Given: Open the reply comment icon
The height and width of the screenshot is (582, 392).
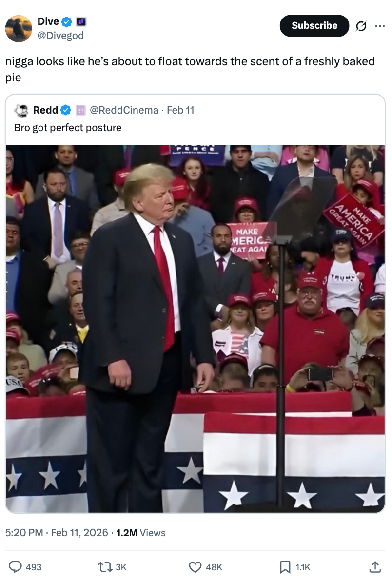Looking at the screenshot, I should click(16, 566).
